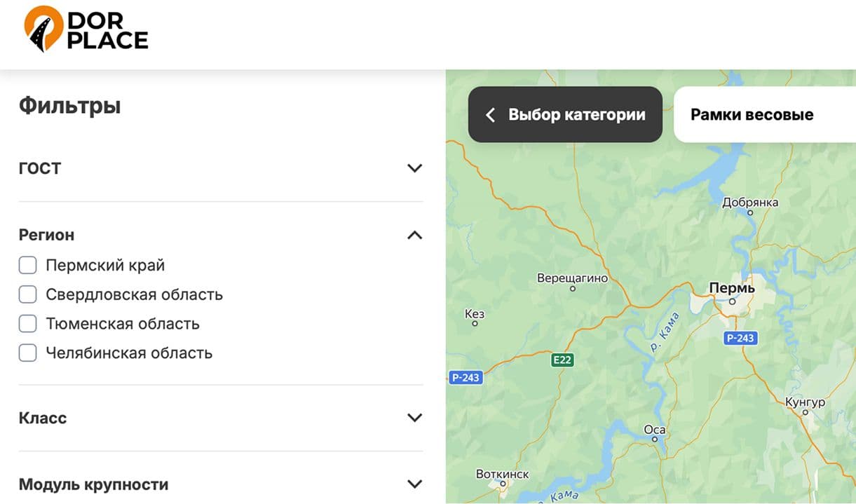Select the Челябинская область checkbox
The image size is (856, 504).
coord(28,353)
